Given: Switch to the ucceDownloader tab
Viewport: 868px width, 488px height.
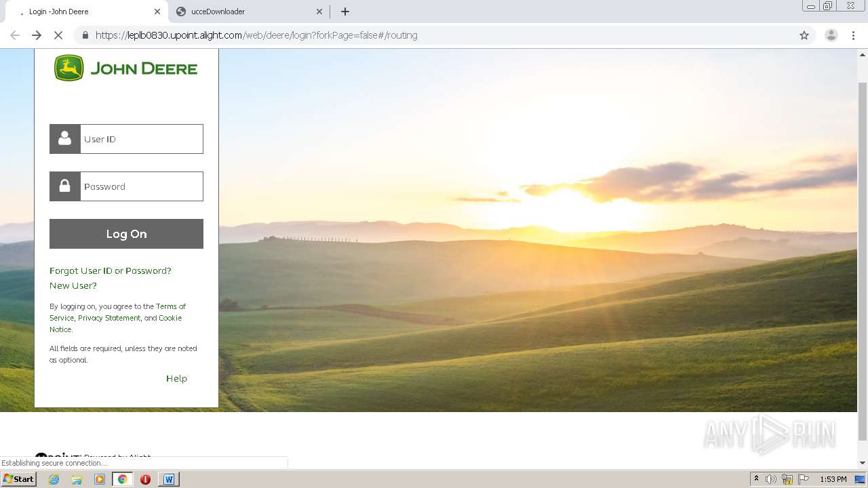Looking at the screenshot, I should point(248,12).
